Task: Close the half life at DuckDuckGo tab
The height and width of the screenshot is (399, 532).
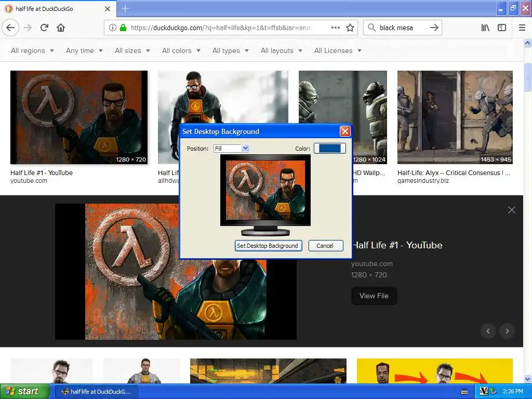Action: click(108, 9)
